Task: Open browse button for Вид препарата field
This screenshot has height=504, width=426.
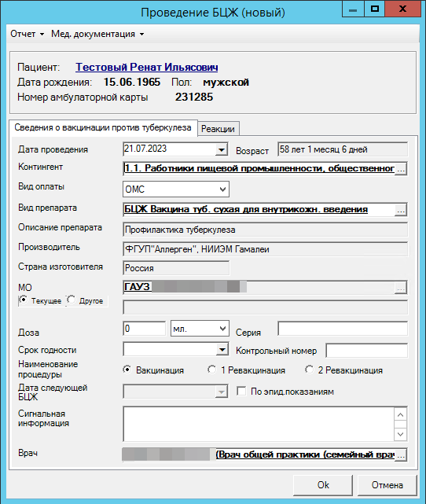Action: pyautogui.click(x=401, y=210)
